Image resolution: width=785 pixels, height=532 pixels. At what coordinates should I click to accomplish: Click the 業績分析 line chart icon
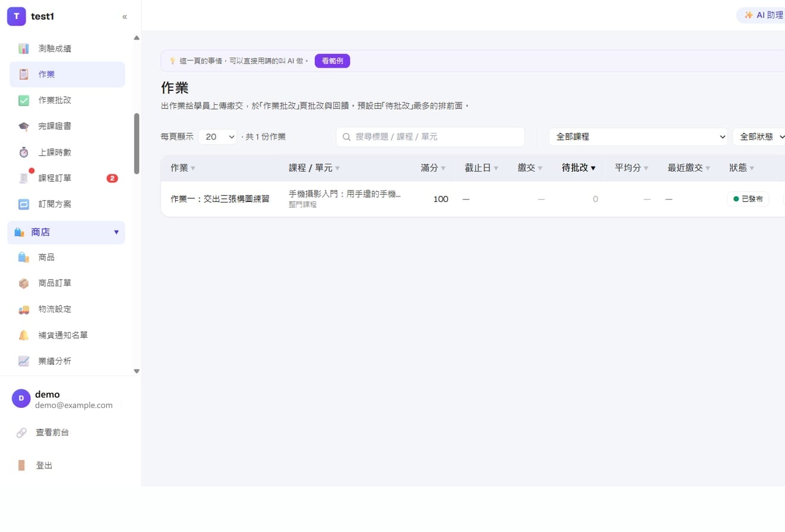click(24, 361)
